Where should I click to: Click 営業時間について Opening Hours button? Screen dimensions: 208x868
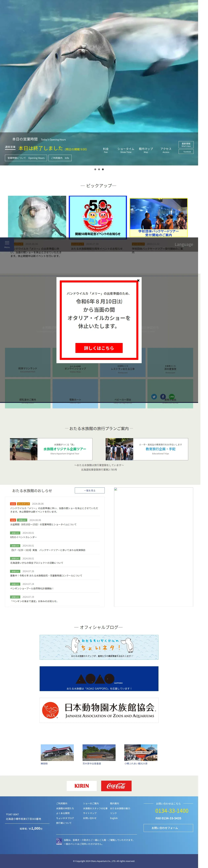(x=26, y=158)
